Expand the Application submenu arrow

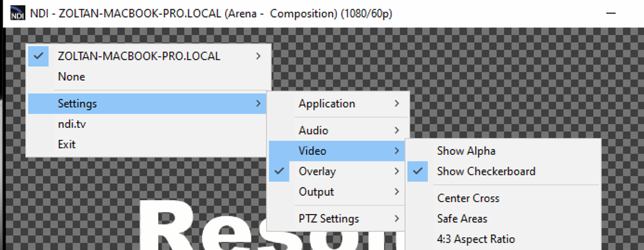point(397,104)
